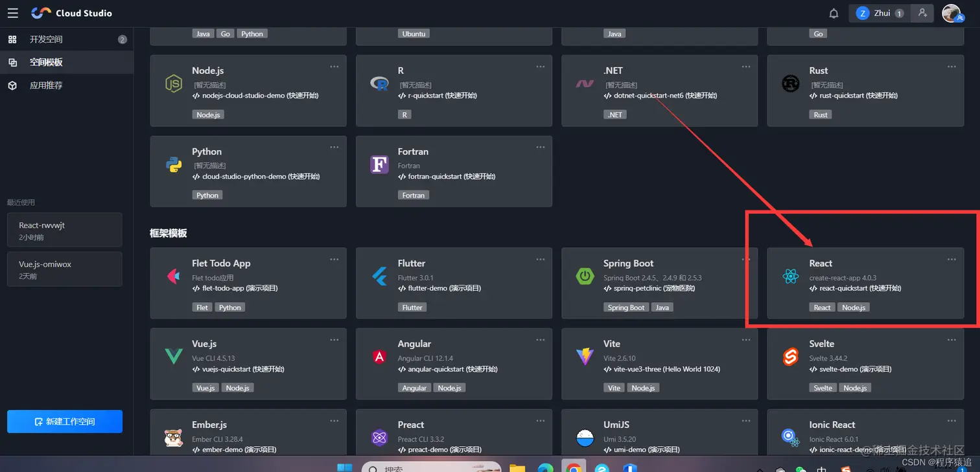Click the Preact template icon

[x=379, y=438]
